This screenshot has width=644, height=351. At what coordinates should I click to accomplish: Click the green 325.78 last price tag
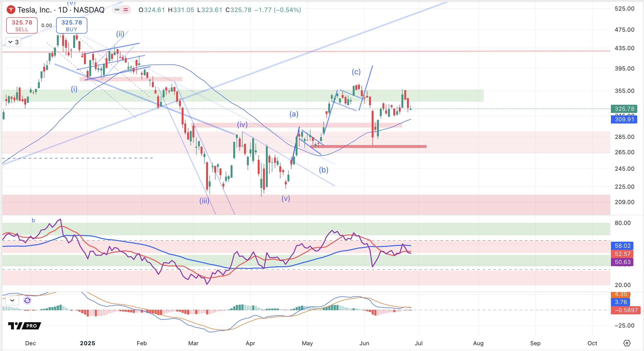[x=624, y=109]
